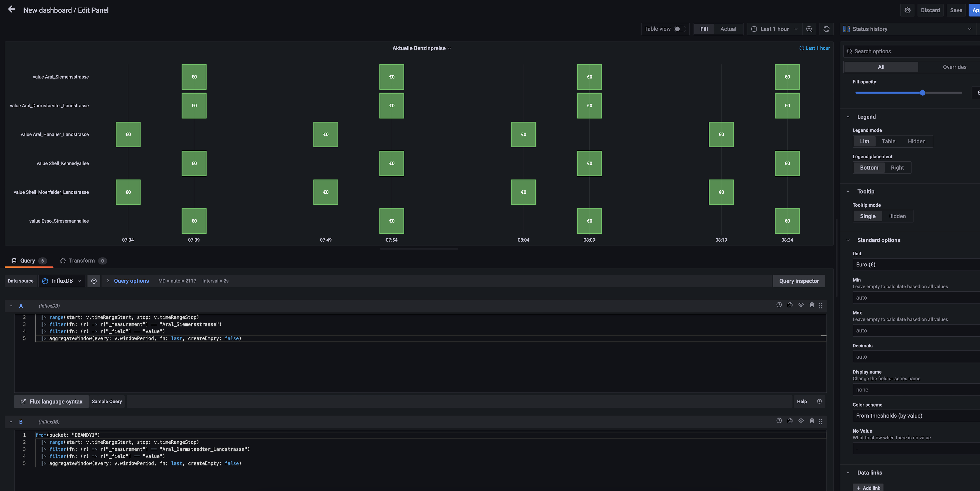Set legend mode to Table
Screen dimensions: 980x491
pyautogui.click(x=888, y=141)
